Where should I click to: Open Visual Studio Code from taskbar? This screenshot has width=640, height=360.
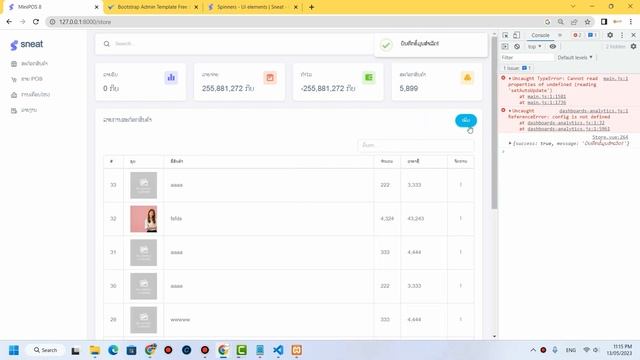click(278, 350)
